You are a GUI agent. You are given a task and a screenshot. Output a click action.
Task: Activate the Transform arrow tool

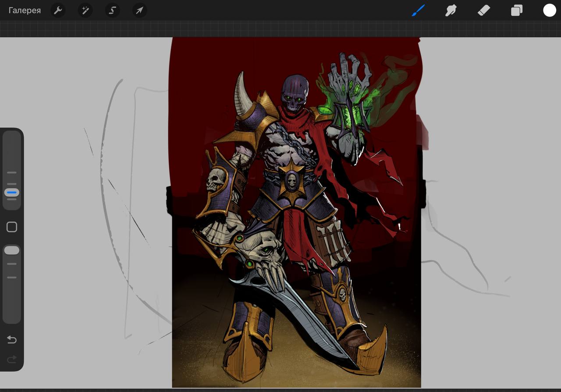tap(139, 11)
